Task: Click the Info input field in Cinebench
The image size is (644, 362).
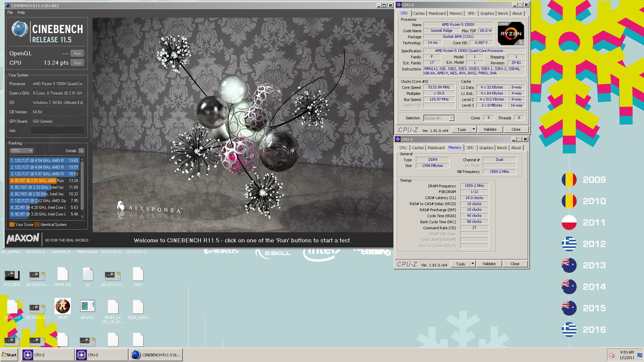Action: pos(58,131)
